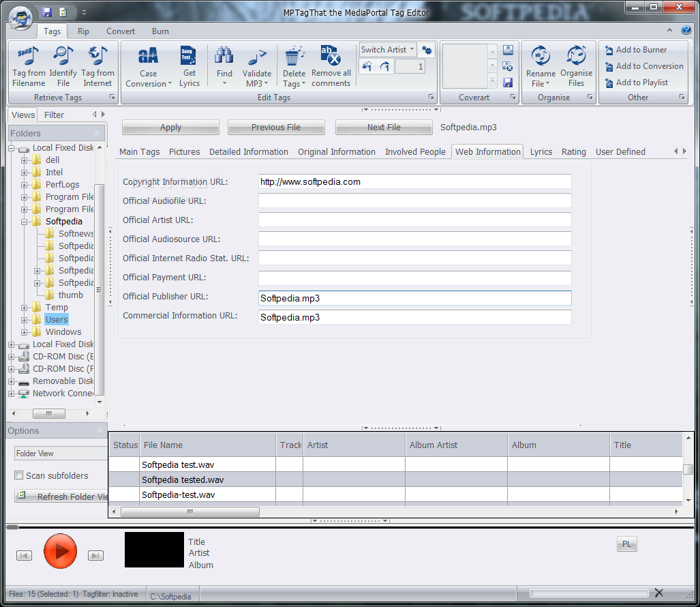Expand the dell folder node
This screenshot has height=607, width=700.
[24, 160]
